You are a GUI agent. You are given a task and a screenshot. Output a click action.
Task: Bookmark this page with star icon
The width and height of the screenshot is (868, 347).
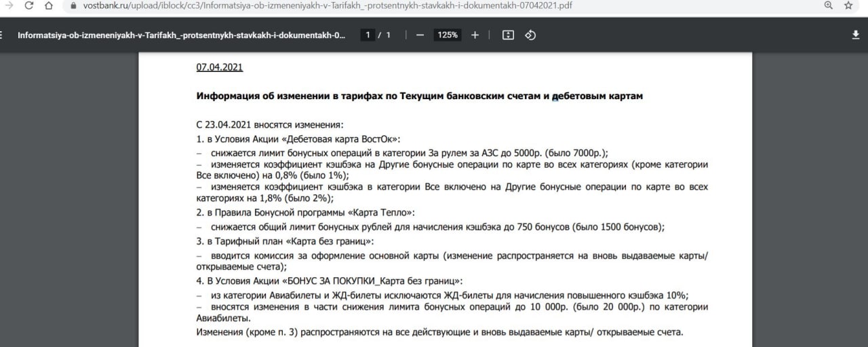(x=848, y=5)
